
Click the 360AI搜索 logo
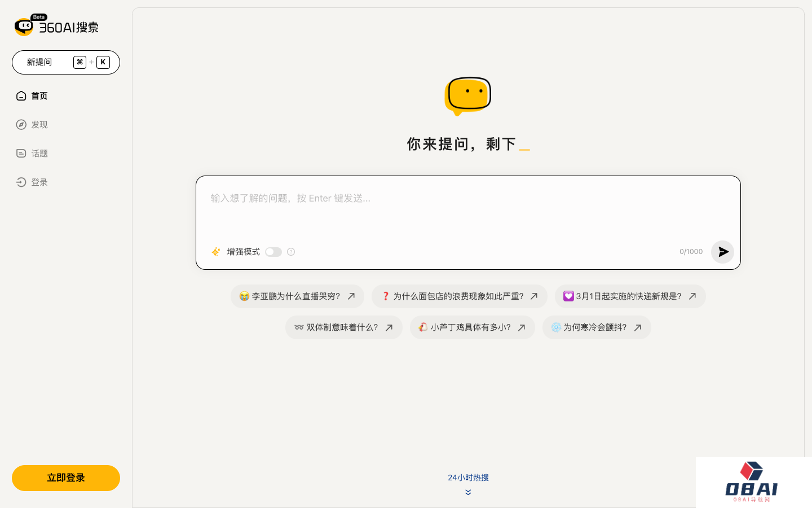point(56,26)
